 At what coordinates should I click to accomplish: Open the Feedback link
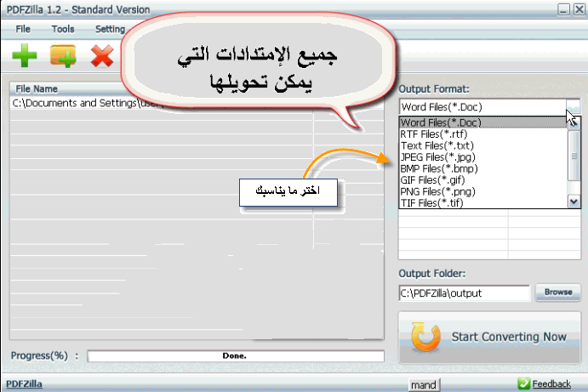[551, 383]
